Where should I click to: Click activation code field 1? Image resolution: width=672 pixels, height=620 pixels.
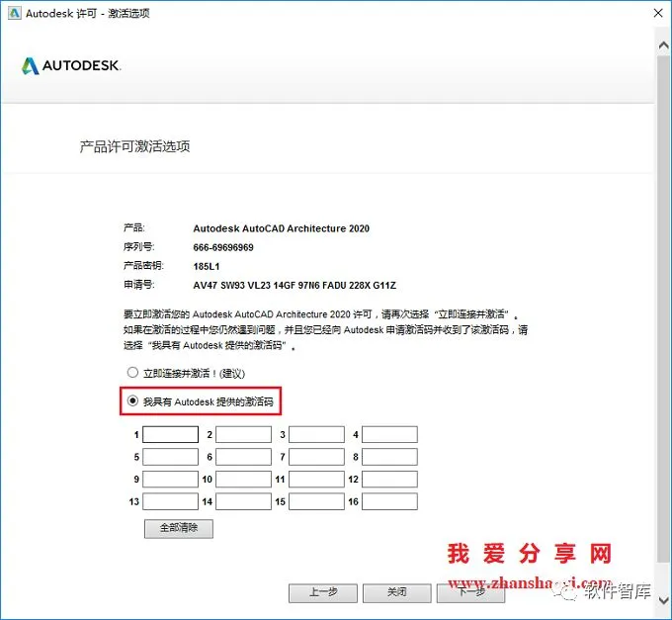(171, 434)
